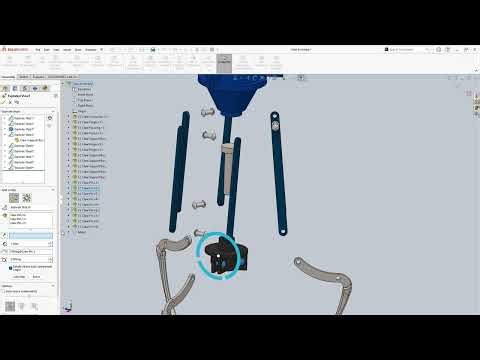Open the ConfigurationManager tab icon
Image resolution: width=480 pixels, height=360 pixels.
point(25,88)
